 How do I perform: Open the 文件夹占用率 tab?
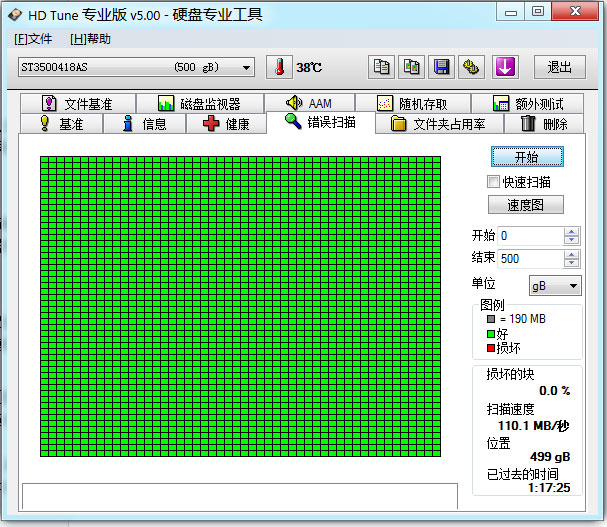pyautogui.click(x=439, y=124)
